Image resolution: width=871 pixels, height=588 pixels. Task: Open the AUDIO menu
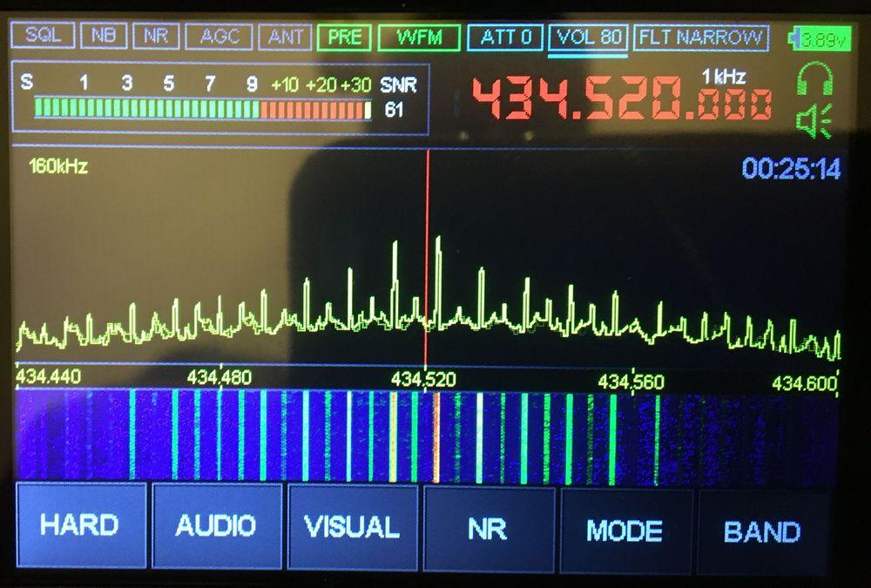(x=216, y=526)
